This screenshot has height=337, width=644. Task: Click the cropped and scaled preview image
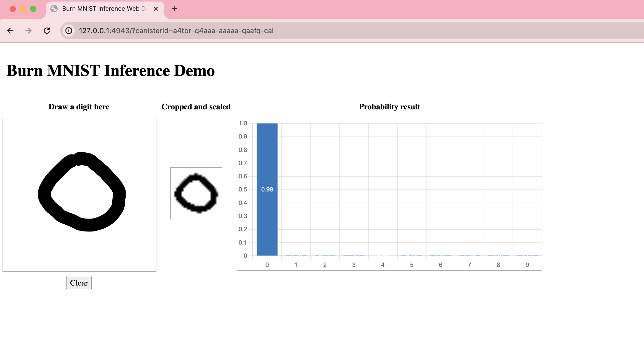point(196,193)
